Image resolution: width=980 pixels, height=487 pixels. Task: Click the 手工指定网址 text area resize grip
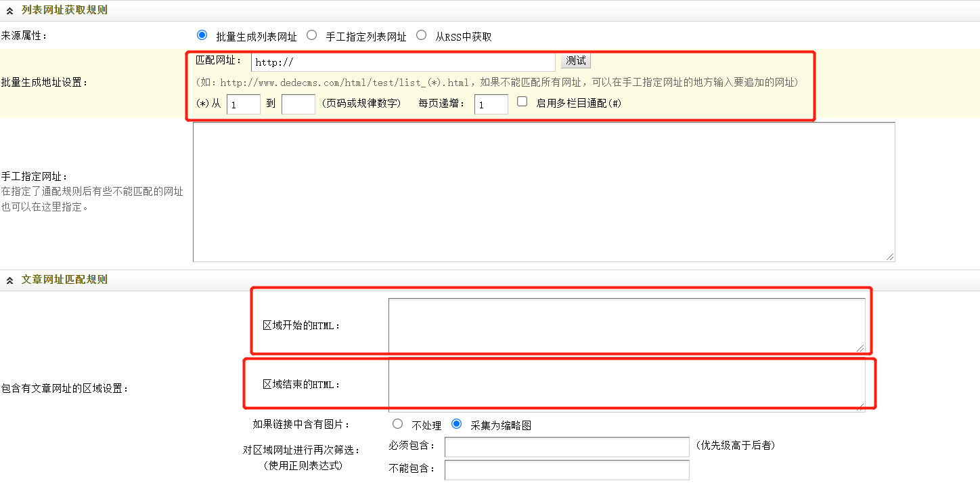coord(890,257)
